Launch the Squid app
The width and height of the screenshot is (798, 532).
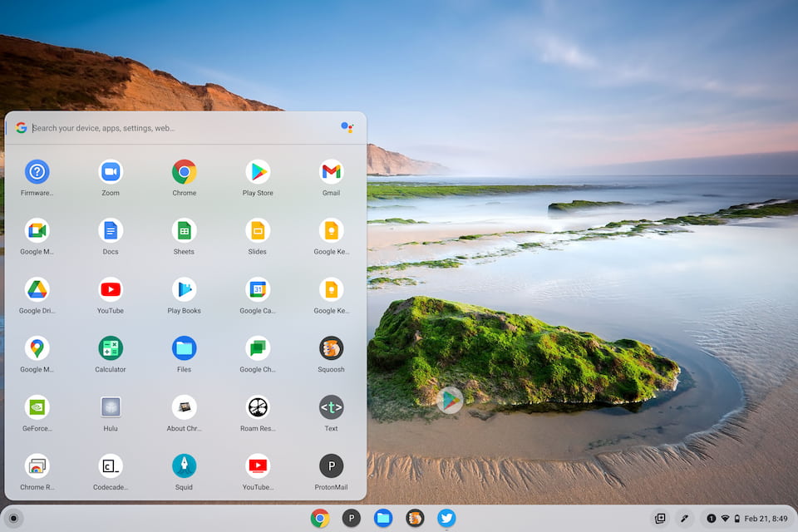pos(185,465)
